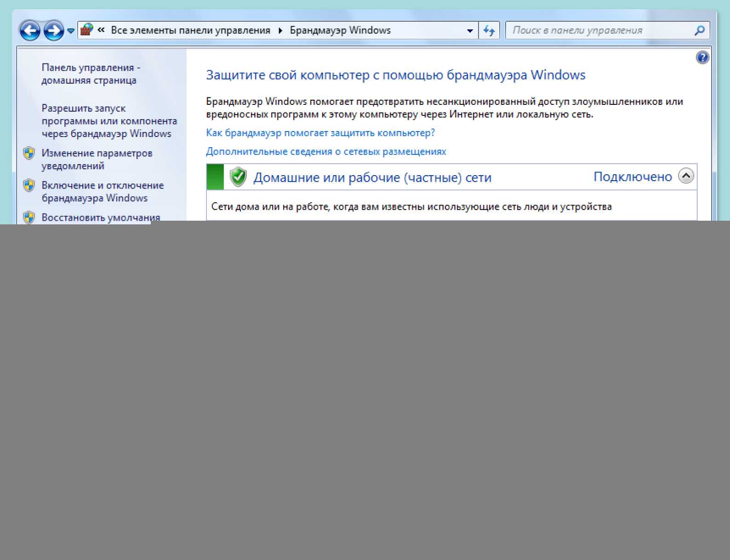Click shield icon beside 'Восстановить умолчания'

click(x=29, y=217)
